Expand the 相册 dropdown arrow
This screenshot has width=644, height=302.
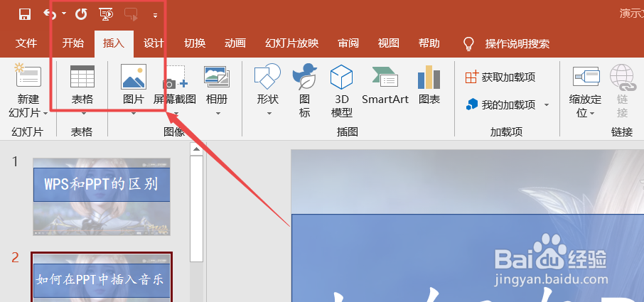218,114
